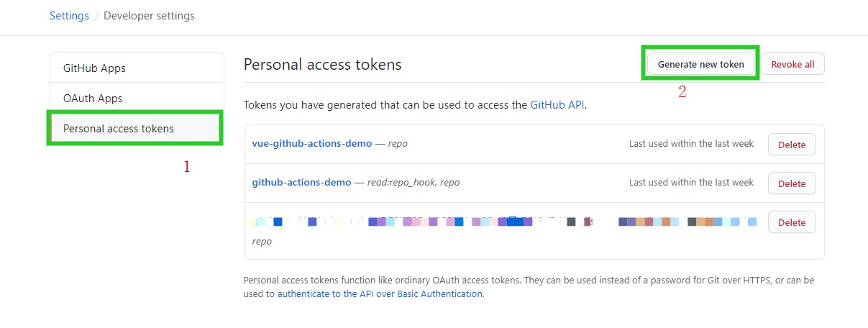Delete the vue-github-actions-demo token
Image resolution: width=868 pixels, height=328 pixels.
[x=791, y=145]
